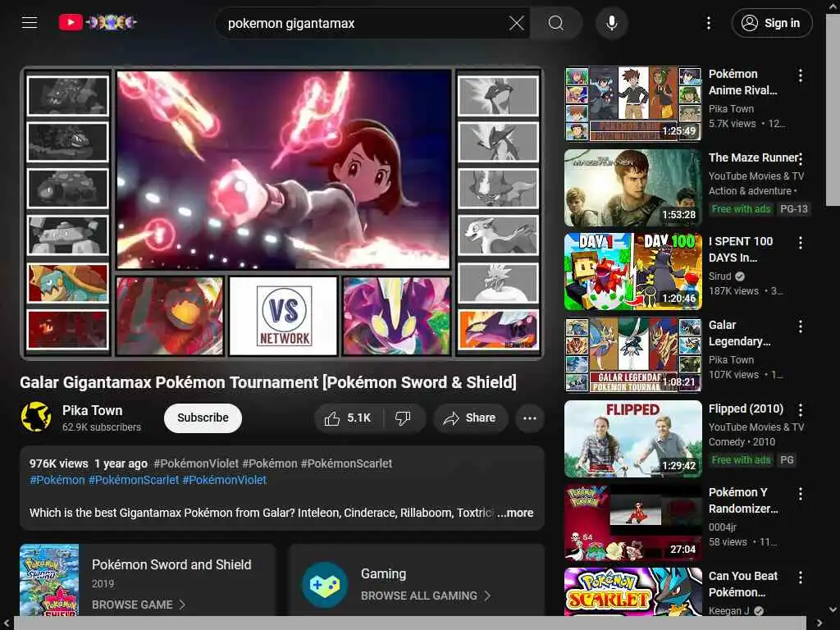Screen dimensions: 840x630
Task: Click the Gaming controller icon
Action: click(325, 584)
